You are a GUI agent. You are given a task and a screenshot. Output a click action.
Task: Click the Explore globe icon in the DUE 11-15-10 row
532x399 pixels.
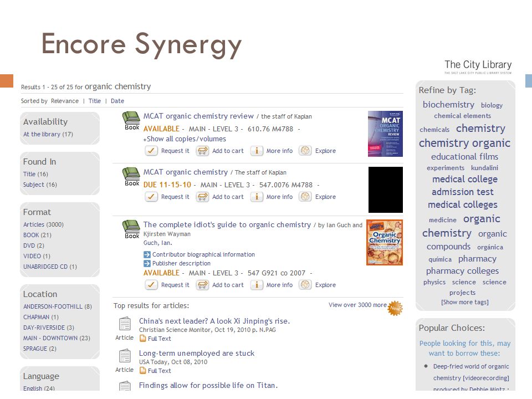[305, 197]
